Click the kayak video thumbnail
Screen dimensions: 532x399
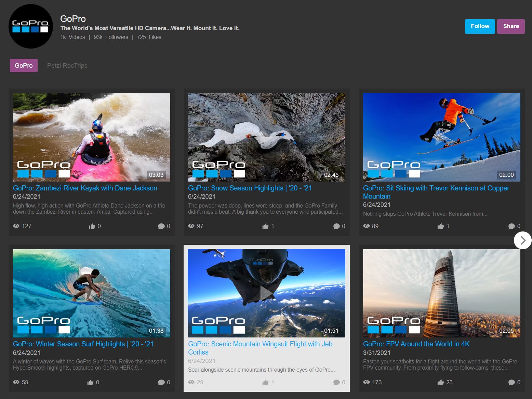coord(92,137)
